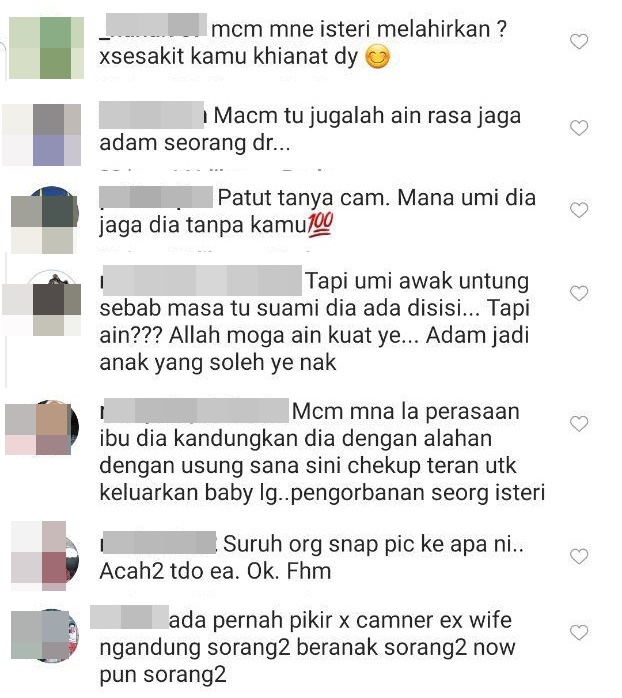This screenshot has width=622, height=698.
Task: Like the 'Suruh org snap pic' comment
Action: (x=579, y=556)
